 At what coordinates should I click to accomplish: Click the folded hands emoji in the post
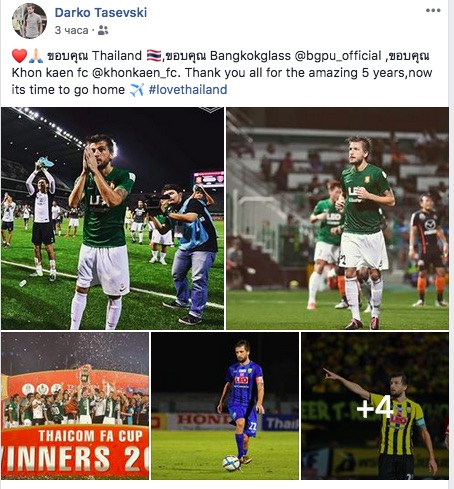36,56
